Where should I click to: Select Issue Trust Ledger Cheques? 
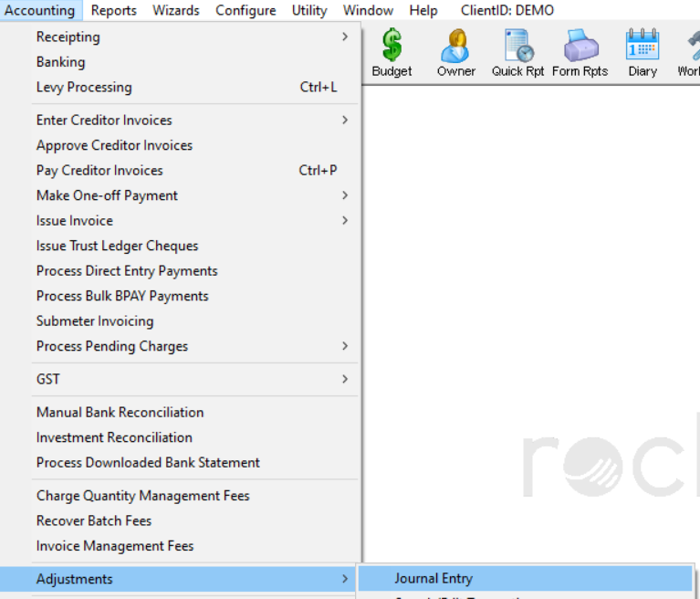click(x=180, y=246)
